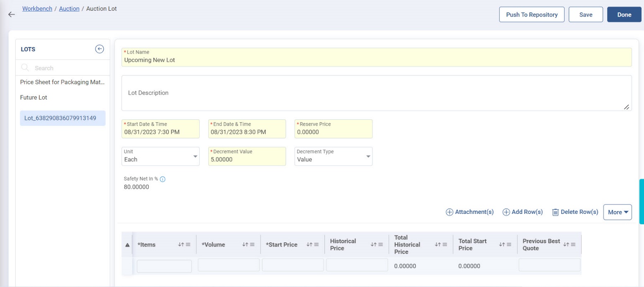Click the Add Row(s) option

click(x=522, y=212)
